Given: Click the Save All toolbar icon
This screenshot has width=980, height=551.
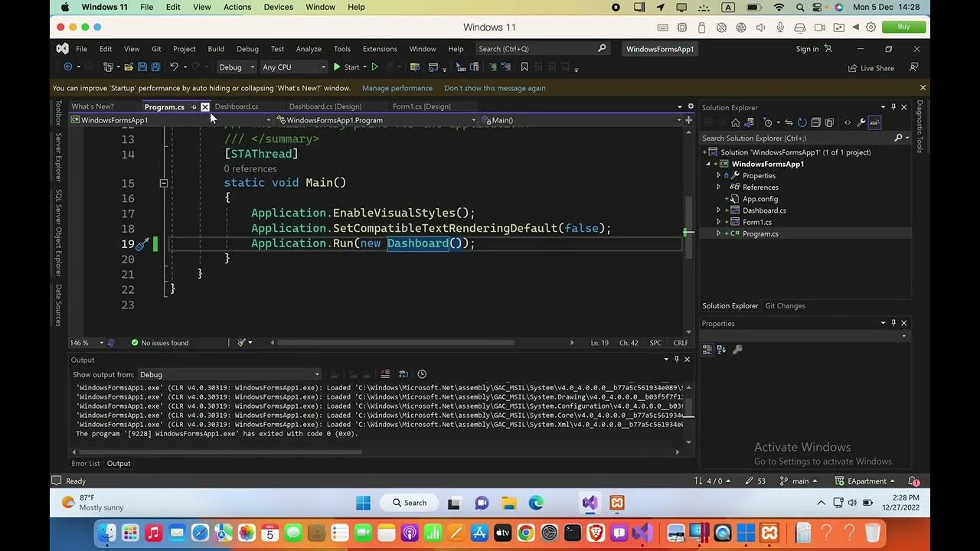Looking at the screenshot, I should [155, 67].
